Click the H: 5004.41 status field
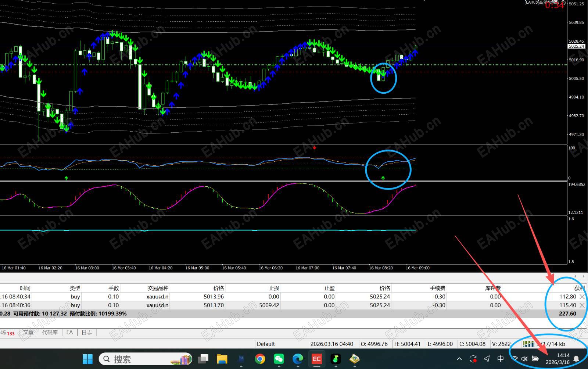This screenshot has height=369, width=588. [407, 344]
